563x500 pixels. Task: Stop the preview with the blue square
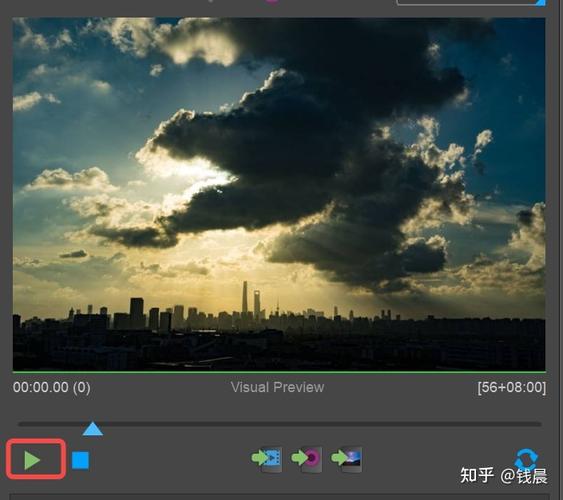click(80, 460)
